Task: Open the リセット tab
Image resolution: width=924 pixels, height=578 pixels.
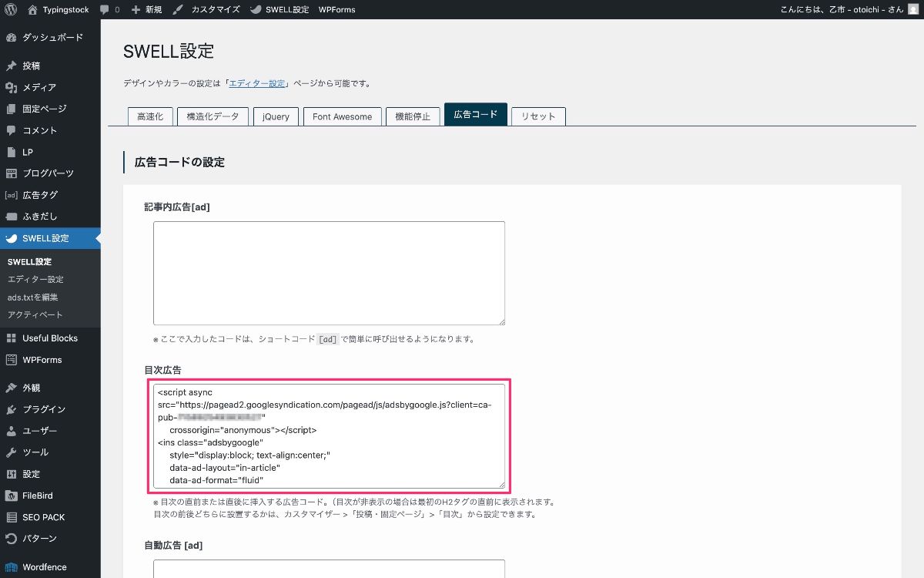Action: click(538, 116)
